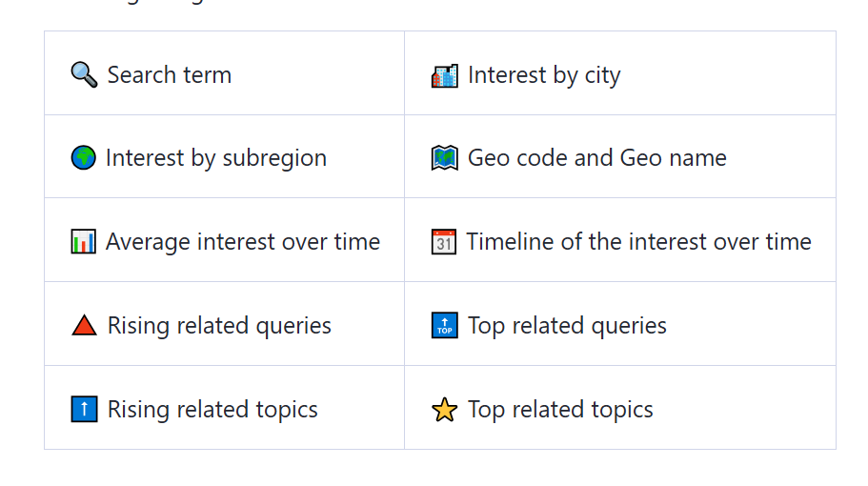Click the 'Rising related topics' label
This screenshot has height=486, width=868.
click(212, 410)
